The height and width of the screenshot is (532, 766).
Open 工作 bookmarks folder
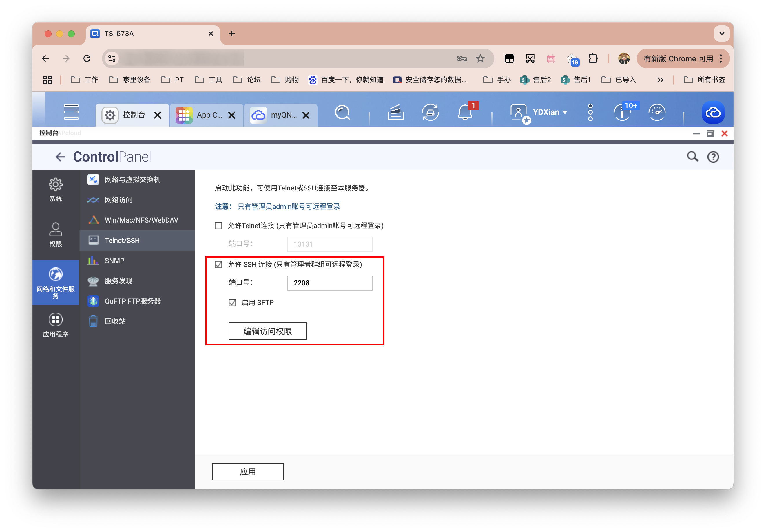[x=84, y=80]
